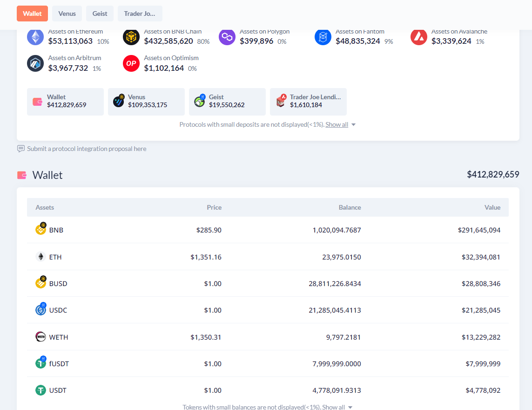Click BNB value $291,645,094
The image size is (532, 410).
tap(479, 230)
